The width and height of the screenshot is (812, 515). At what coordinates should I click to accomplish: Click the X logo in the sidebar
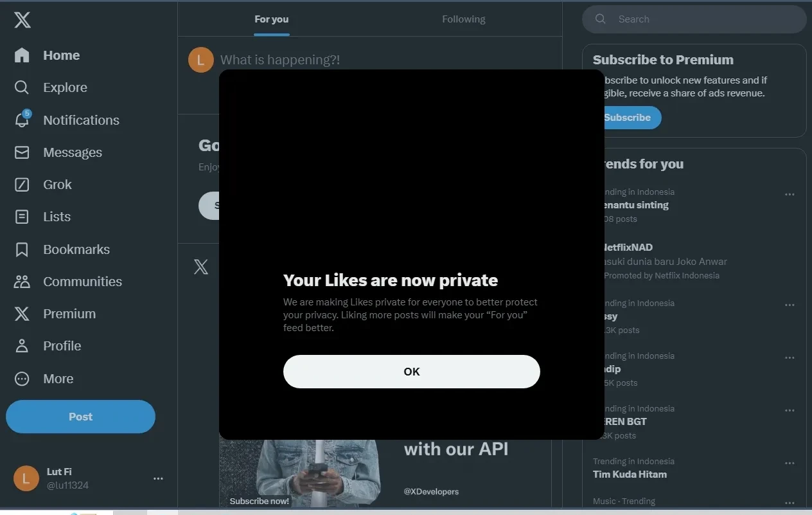pos(22,20)
